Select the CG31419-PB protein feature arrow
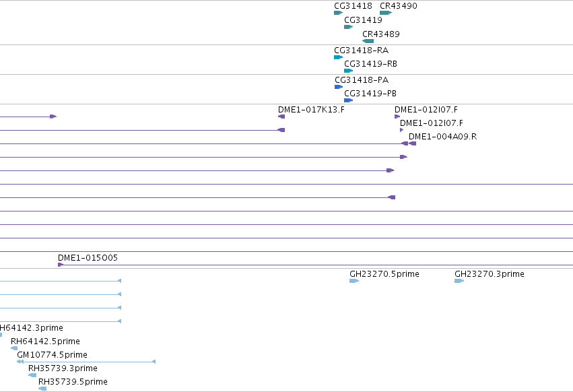573x392 pixels. point(348,100)
